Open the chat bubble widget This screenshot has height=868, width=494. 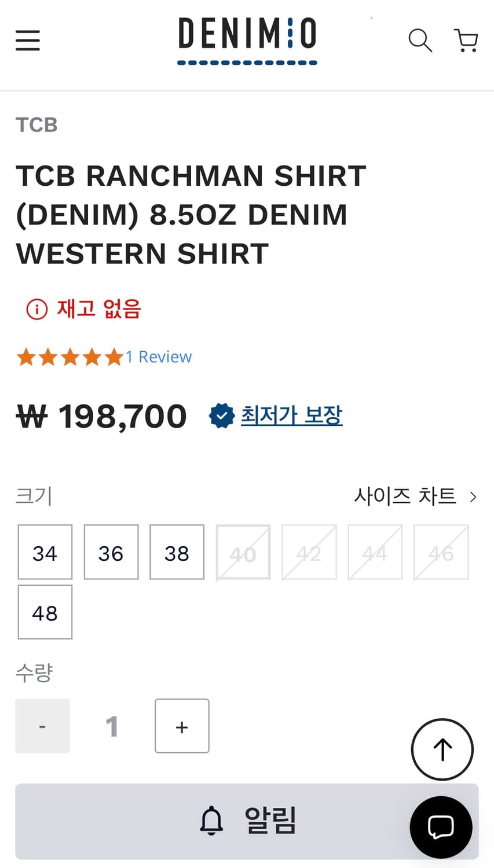(x=441, y=827)
